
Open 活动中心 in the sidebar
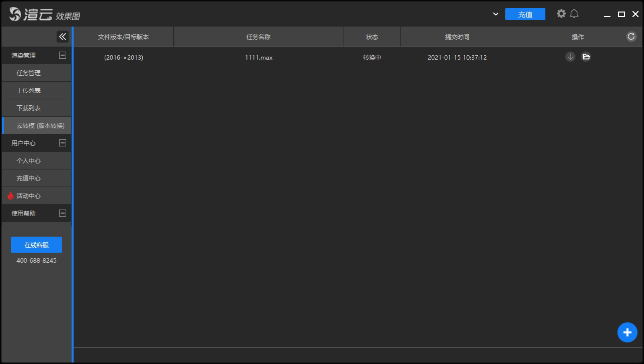click(36, 196)
